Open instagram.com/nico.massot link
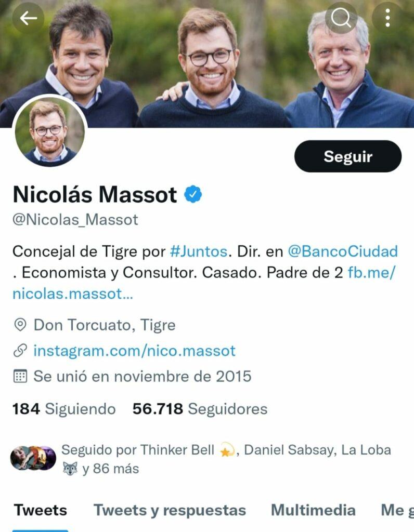This screenshot has height=532, width=414. coord(135,351)
